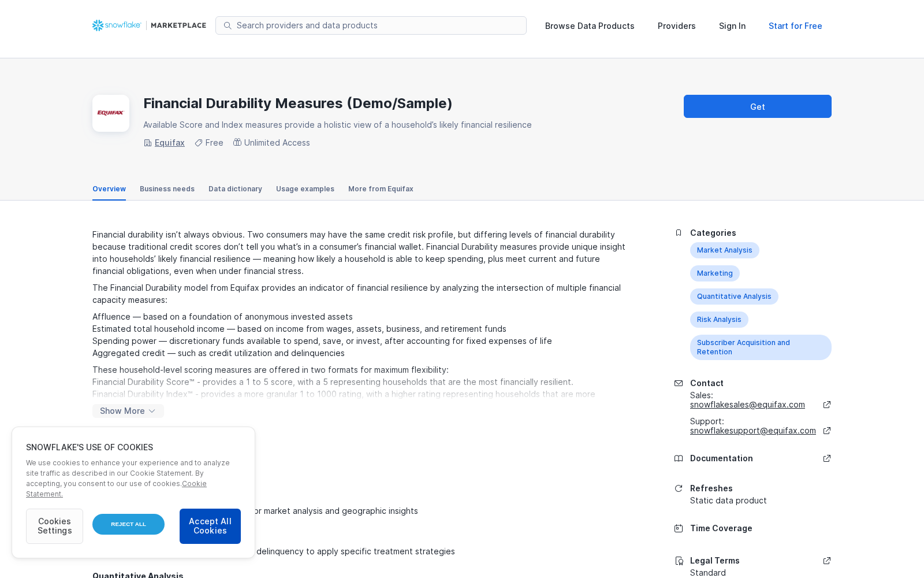Open Legal Terms external link icon
924x578 pixels.
[x=827, y=561]
